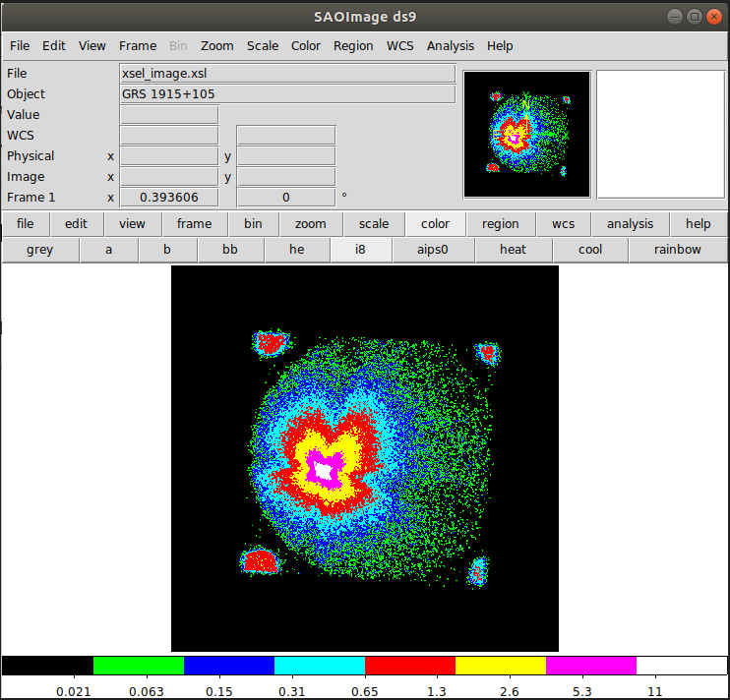Viewport: 730px width, 700px height.
Task: Select the grey colormap
Action: (40, 250)
